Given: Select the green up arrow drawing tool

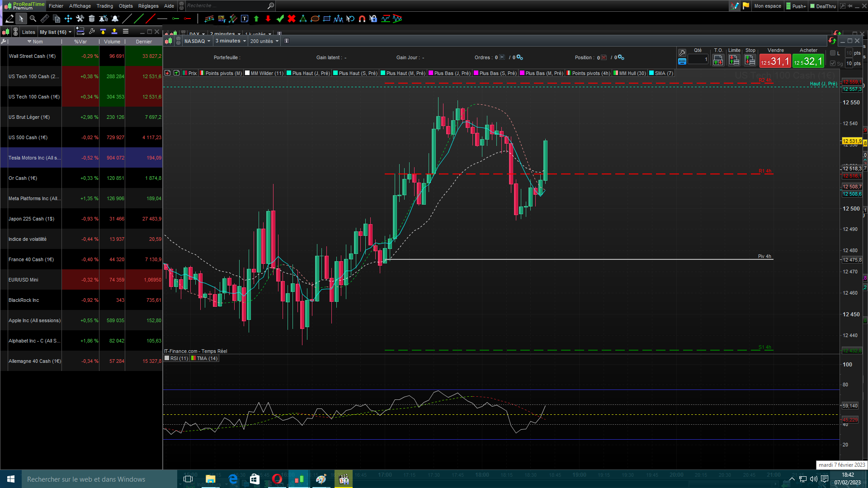Looking at the screenshot, I should pos(256,19).
